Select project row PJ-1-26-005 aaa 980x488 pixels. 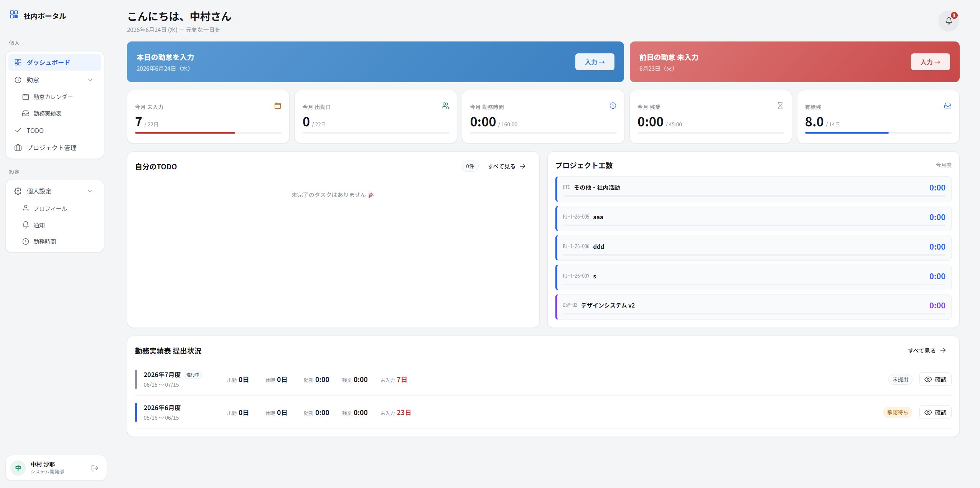(753, 218)
